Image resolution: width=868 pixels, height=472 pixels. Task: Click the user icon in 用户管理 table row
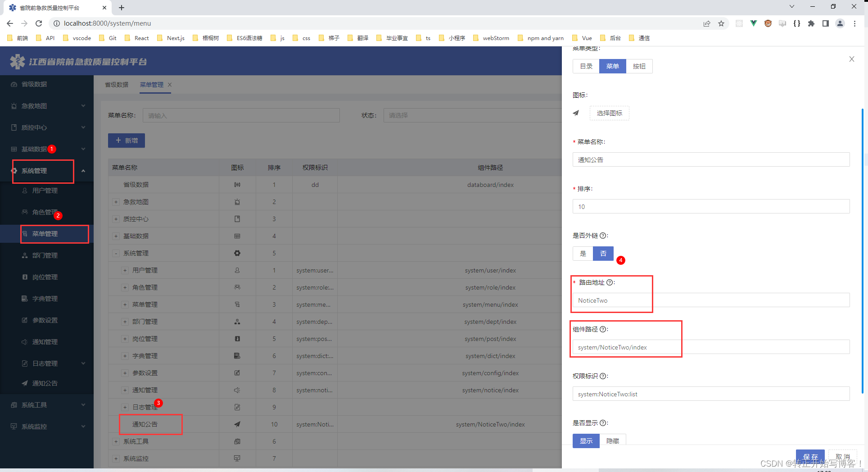tap(237, 270)
